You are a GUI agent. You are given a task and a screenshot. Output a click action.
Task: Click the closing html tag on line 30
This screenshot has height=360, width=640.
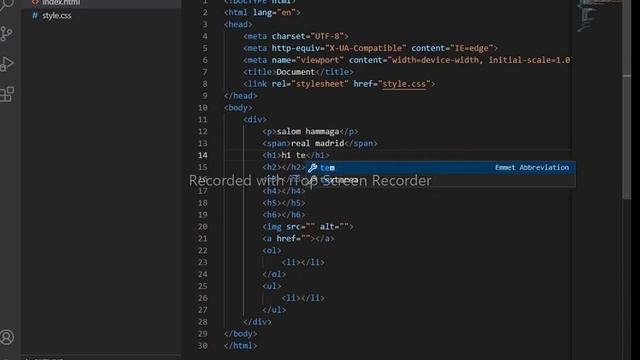point(240,346)
